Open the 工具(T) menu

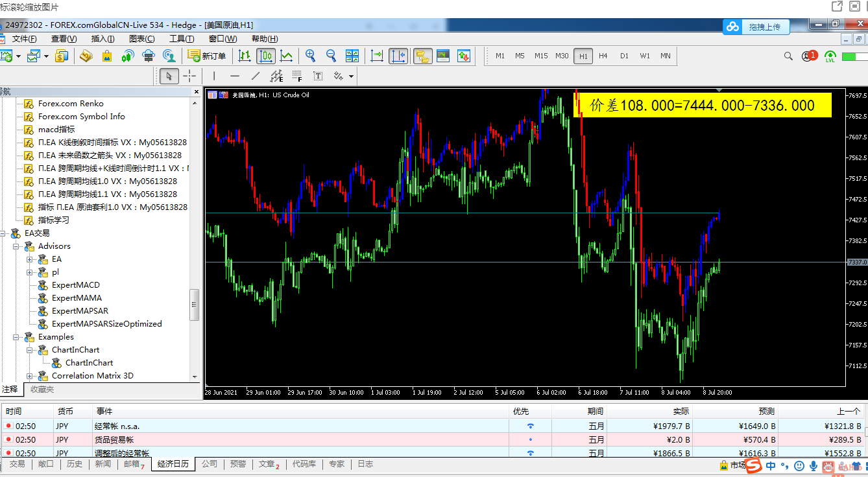(x=181, y=39)
